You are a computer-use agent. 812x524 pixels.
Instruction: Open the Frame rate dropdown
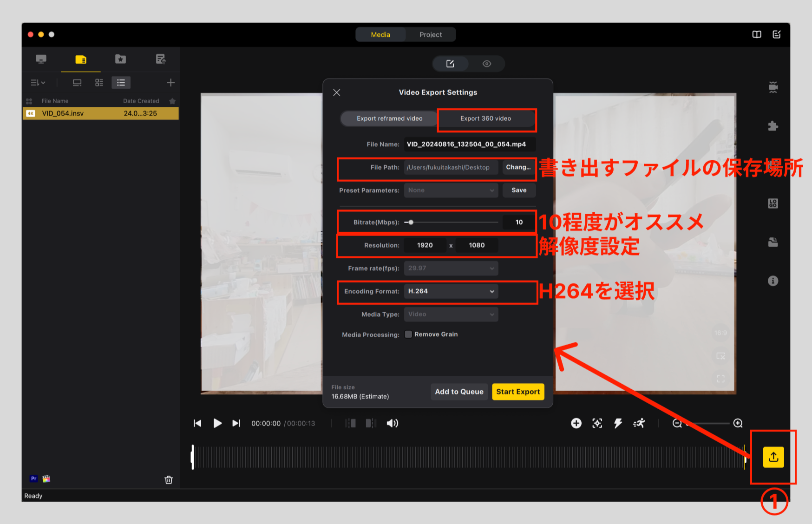(x=451, y=268)
